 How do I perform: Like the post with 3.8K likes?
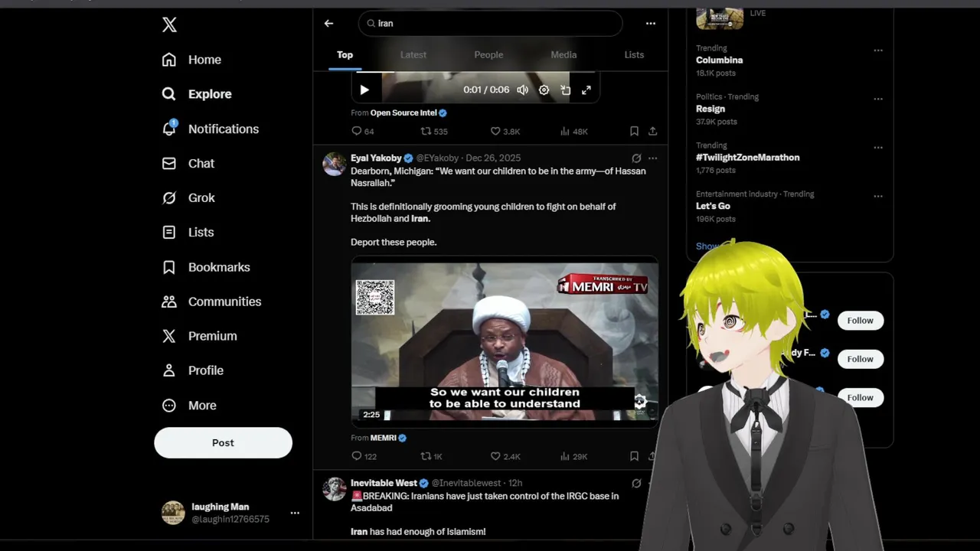[x=505, y=131]
